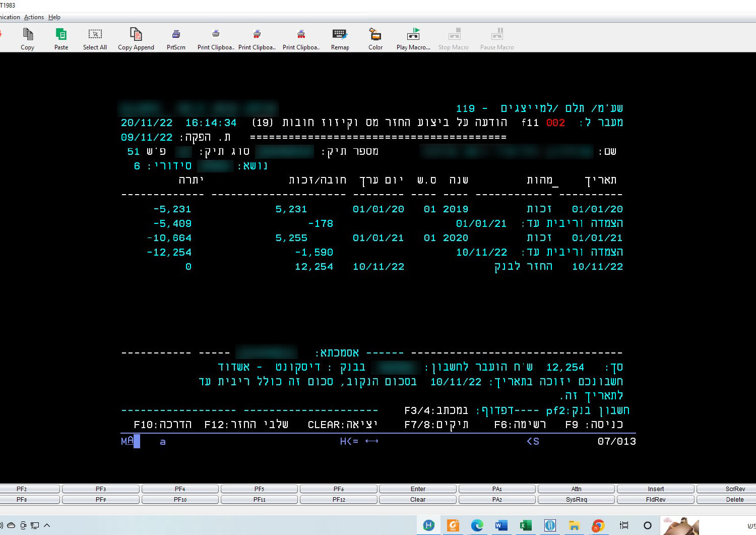The height and width of the screenshot is (535, 756).
Task: Toggle Insert mode on the keypad
Action: [x=656, y=489]
